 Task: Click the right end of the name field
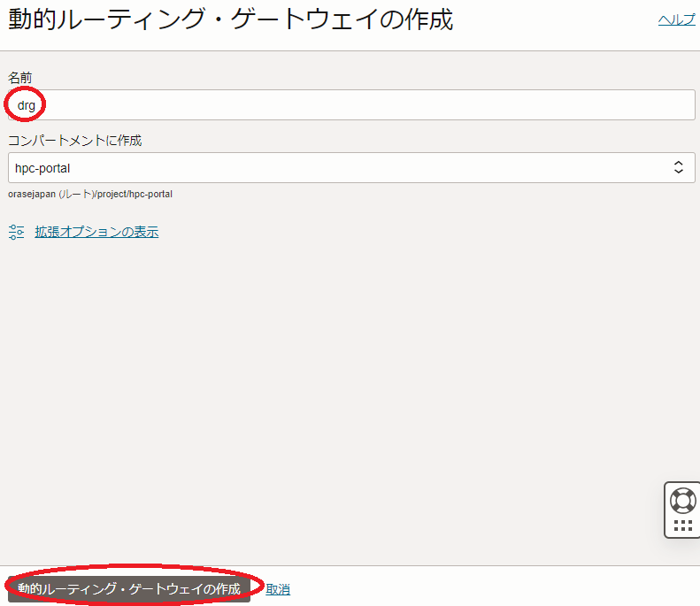(x=673, y=104)
